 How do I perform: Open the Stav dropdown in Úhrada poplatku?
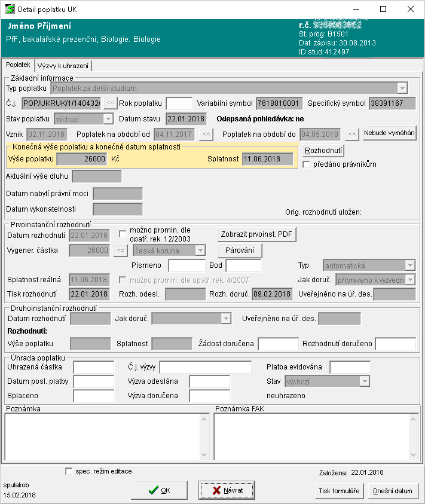[x=364, y=381]
